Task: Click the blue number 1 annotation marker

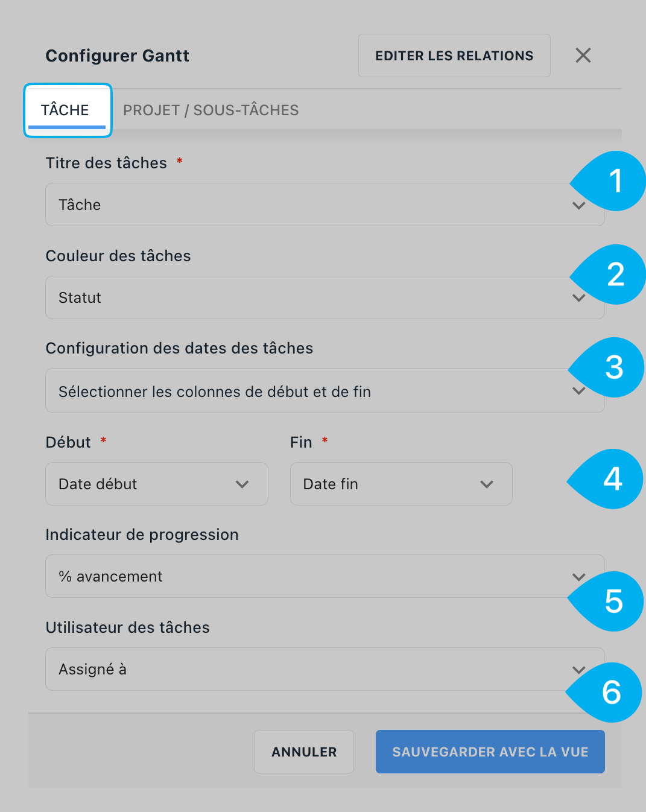Action: pos(610,181)
